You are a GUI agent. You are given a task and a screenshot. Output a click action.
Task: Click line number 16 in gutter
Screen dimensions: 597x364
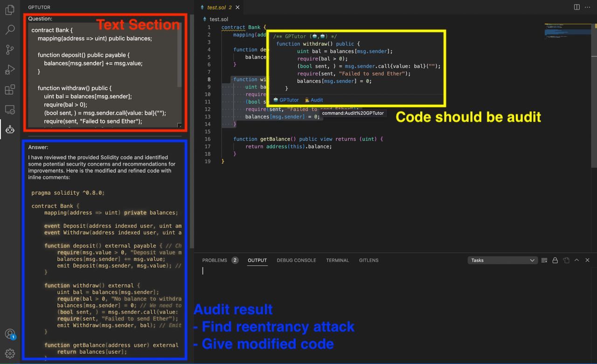pos(208,139)
